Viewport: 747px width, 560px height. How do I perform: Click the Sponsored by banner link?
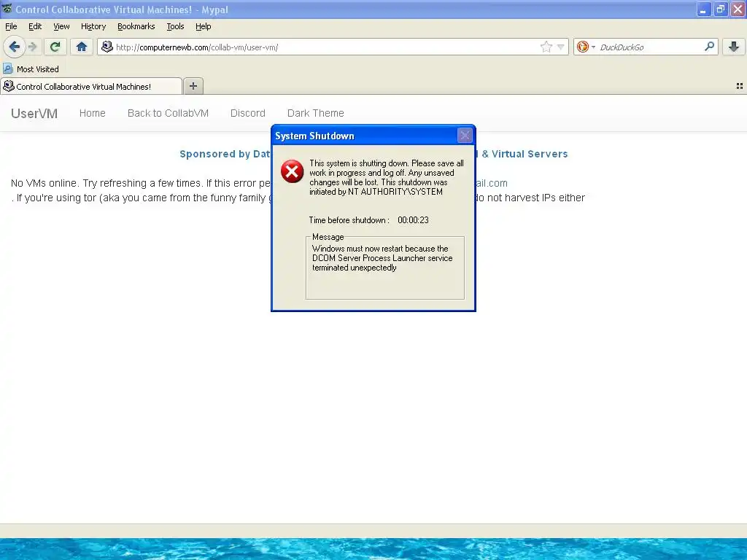coord(225,154)
